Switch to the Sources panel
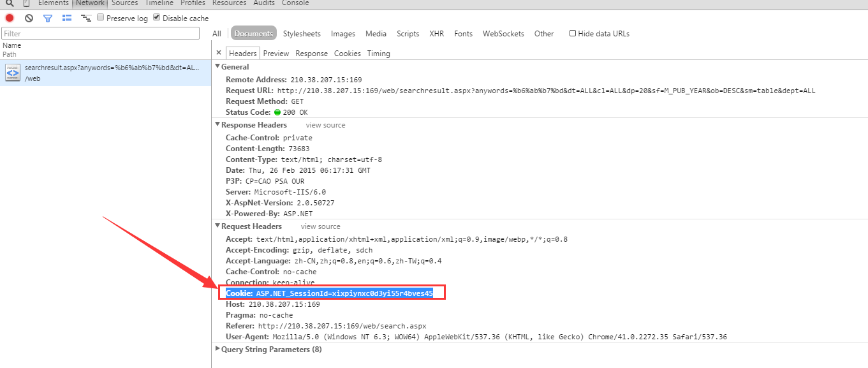 pos(124,3)
